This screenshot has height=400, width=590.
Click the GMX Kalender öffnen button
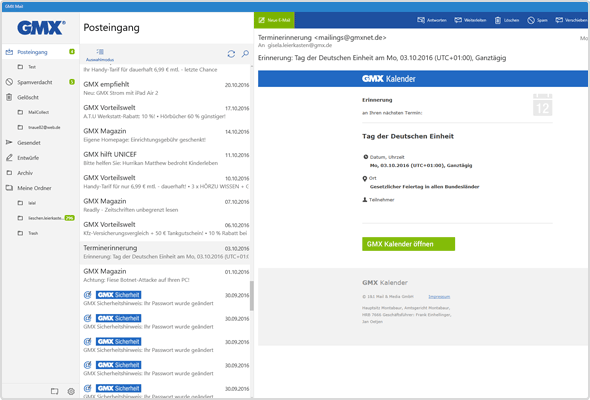[x=408, y=244]
